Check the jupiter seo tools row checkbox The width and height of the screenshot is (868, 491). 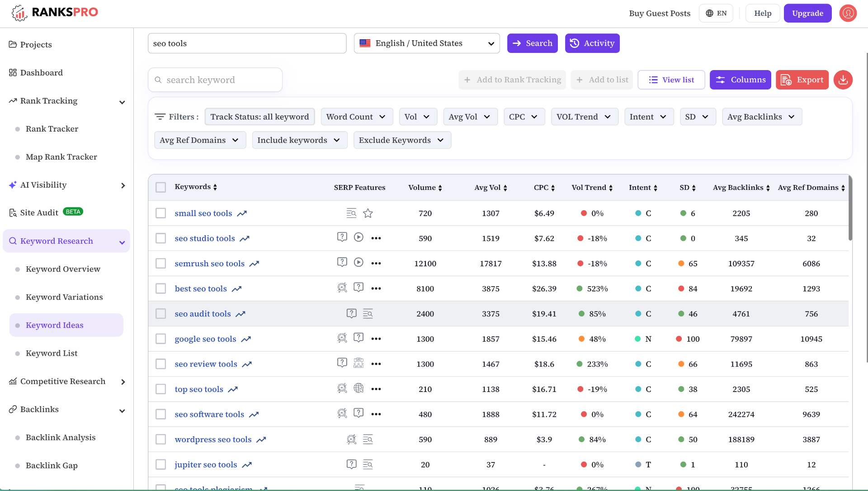[x=161, y=464]
